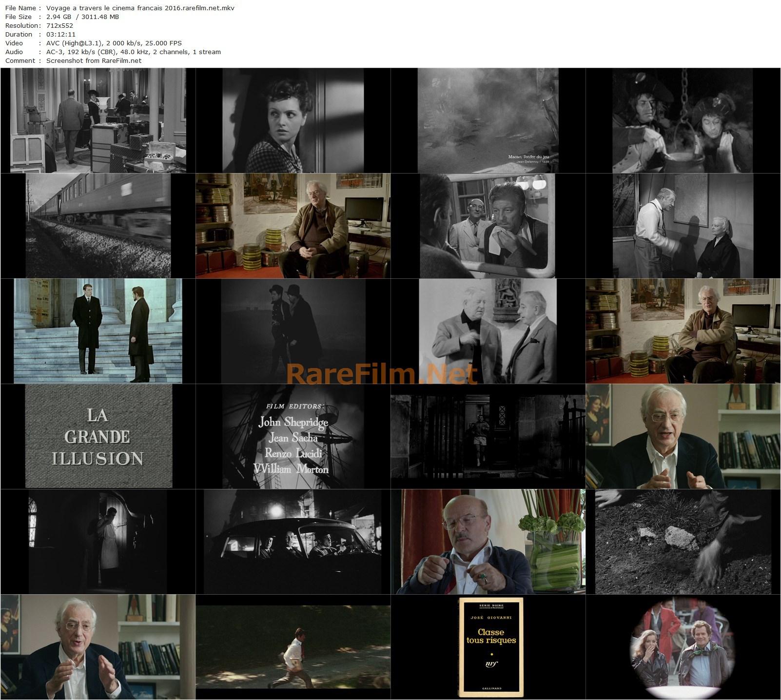Viewport: 781px width, 700px height.
Task: Open the woman in checkered dress thumbnail
Action: pyautogui.click(x=293, y=119)
